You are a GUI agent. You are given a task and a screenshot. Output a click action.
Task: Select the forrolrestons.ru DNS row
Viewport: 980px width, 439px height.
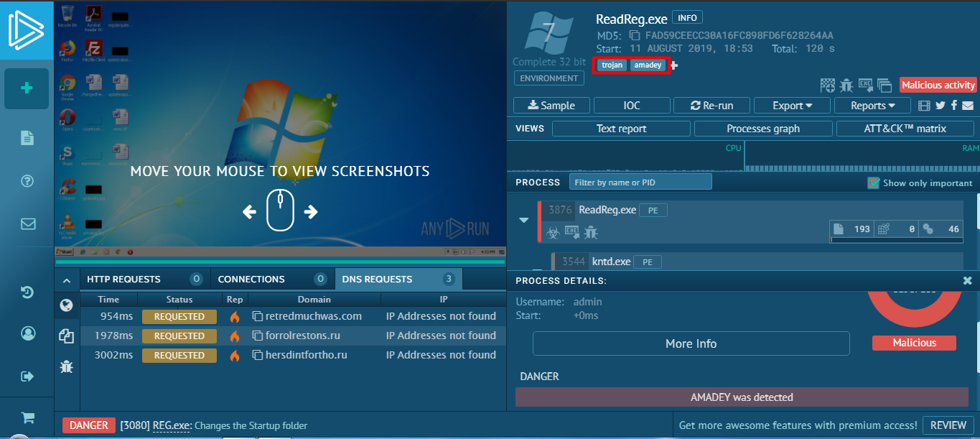pyautogui.click(x=293, y=336)
